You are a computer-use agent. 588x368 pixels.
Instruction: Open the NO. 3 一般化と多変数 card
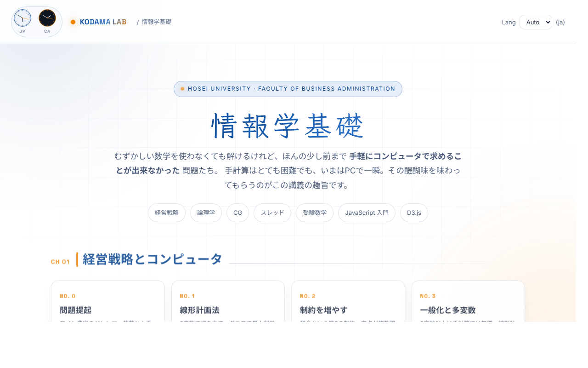pyautogui.click(x=468, y=301)
